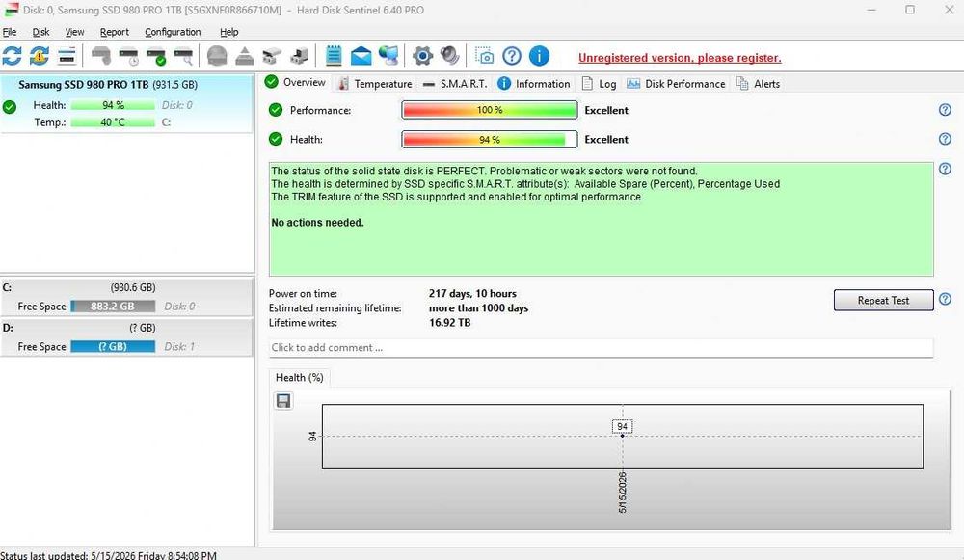This screenshot has height=560, width=964.
Task: Click the Unregistered version, please register link
Action: 680,58
